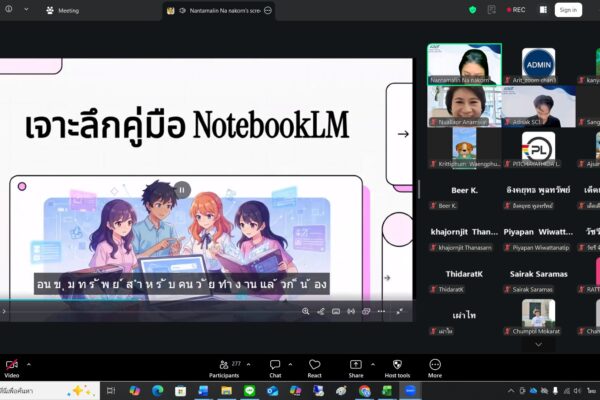Click the Share screen button
Image resolution: width=600 pixels, height=400 pixels.
point(356,368)
